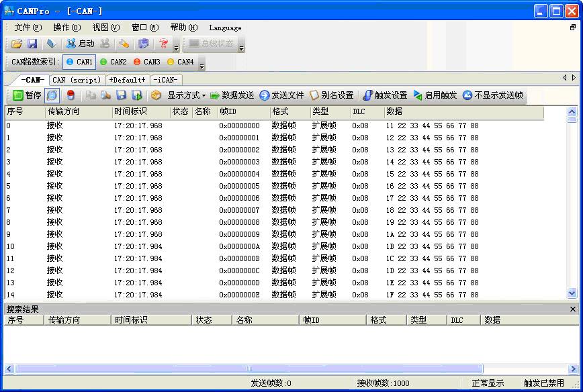The image size is (583, 392).
Task: Open 别名设置 alias settings
Action: coord(332,95)
